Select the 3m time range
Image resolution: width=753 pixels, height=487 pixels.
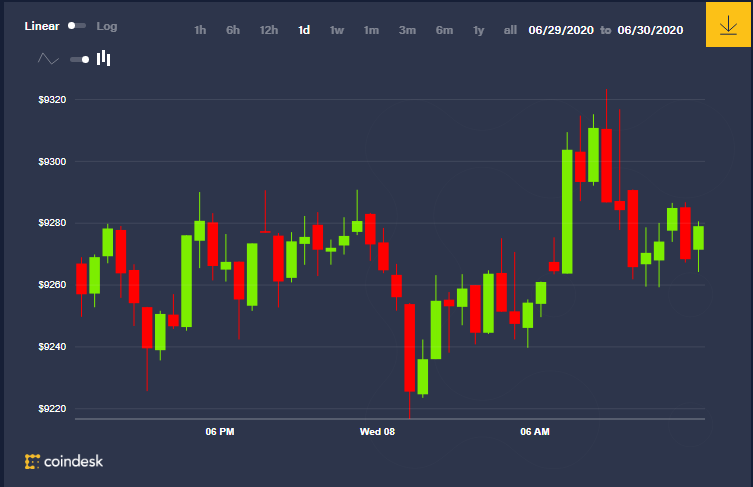coord(407,30)
